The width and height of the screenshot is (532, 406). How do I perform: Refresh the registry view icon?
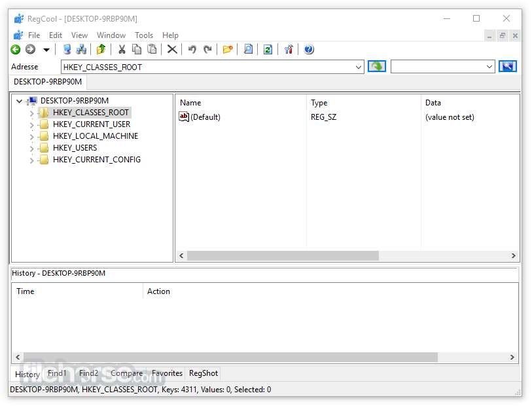click(268, 50)
